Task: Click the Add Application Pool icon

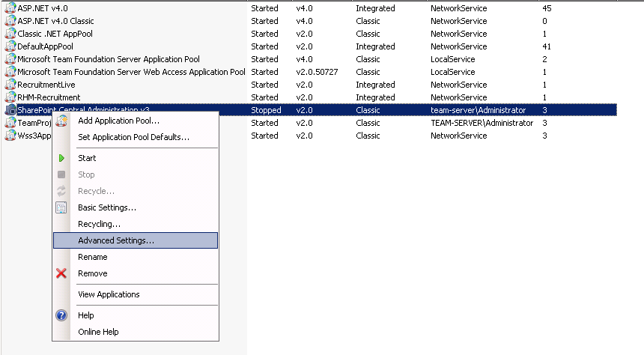Action: (61, 121)
